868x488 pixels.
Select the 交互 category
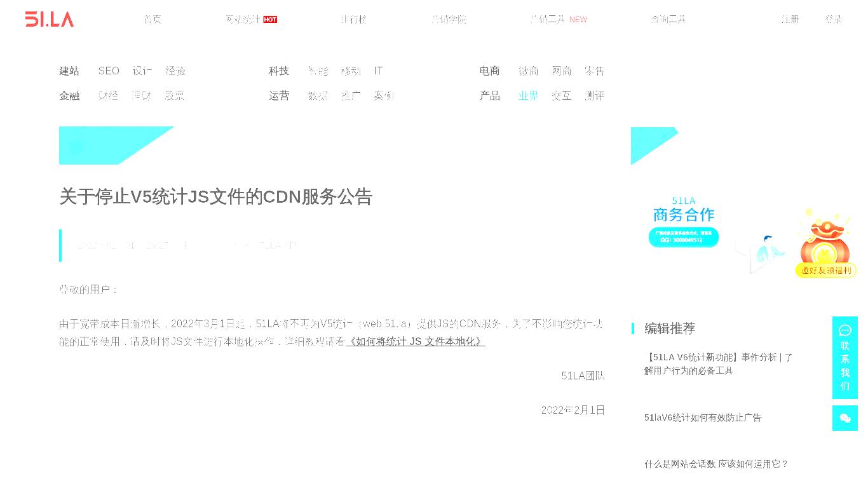pyautogui.click(x=562, y=95)
